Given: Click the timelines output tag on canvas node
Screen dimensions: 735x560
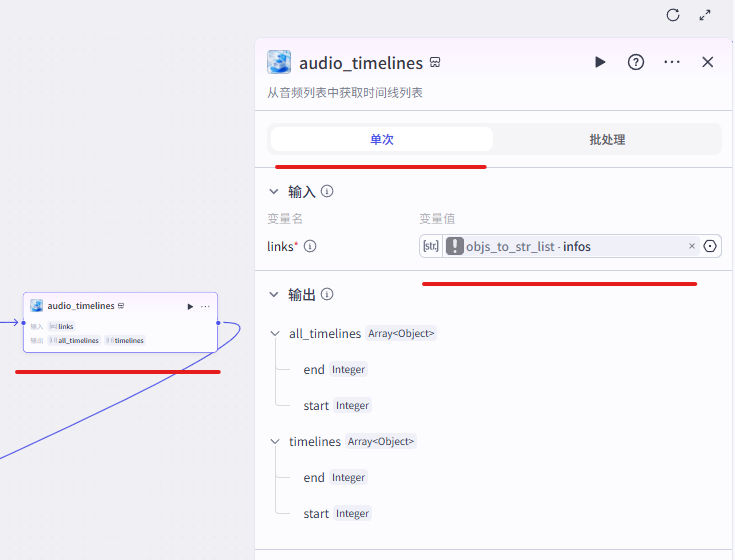Looking at the screenshot, I should (x=125, y=340).
